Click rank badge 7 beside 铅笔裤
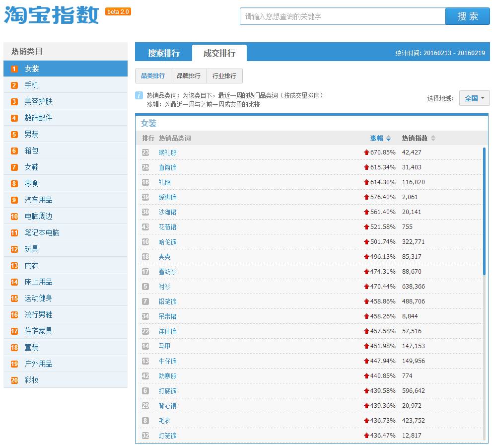Viewport: 492px width, 448px height. click(145, 301)
